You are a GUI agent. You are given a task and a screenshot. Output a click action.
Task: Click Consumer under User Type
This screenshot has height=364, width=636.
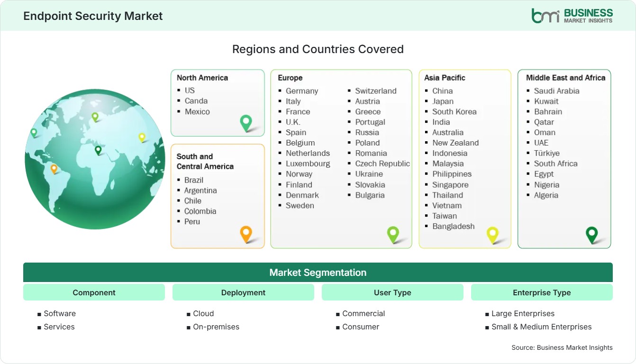click(x=361, y=327)
